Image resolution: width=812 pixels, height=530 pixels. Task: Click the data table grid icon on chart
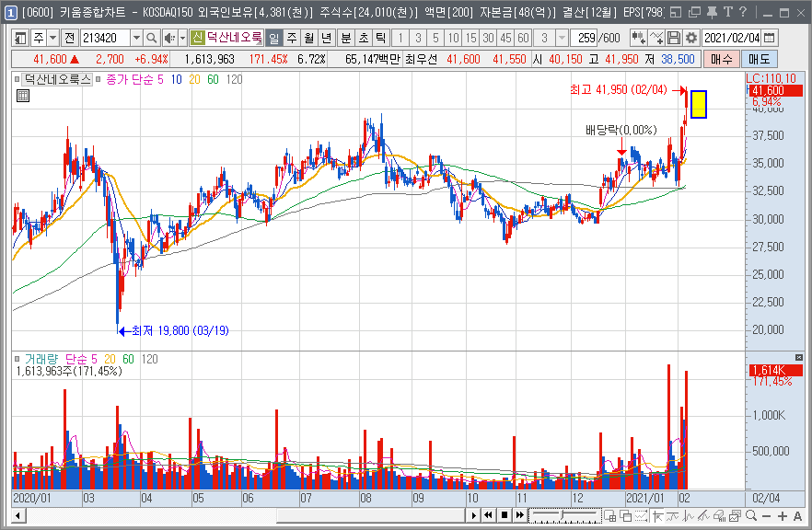pos(23,96)
